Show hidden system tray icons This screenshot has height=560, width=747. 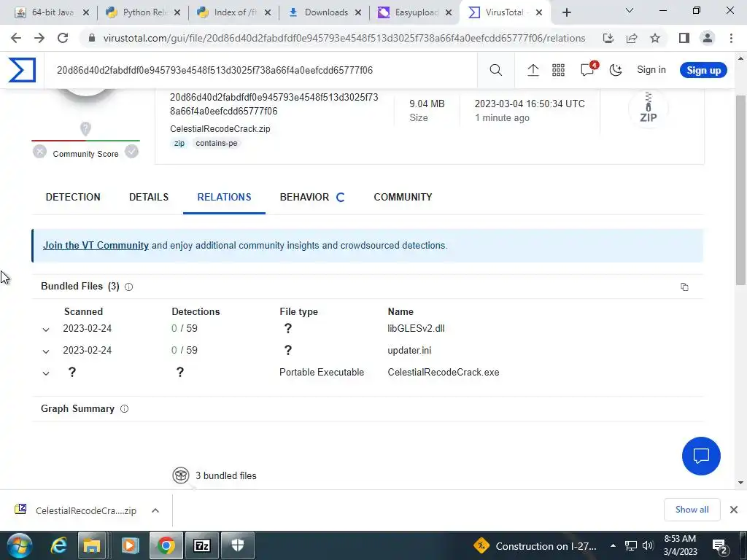[613, 545]
